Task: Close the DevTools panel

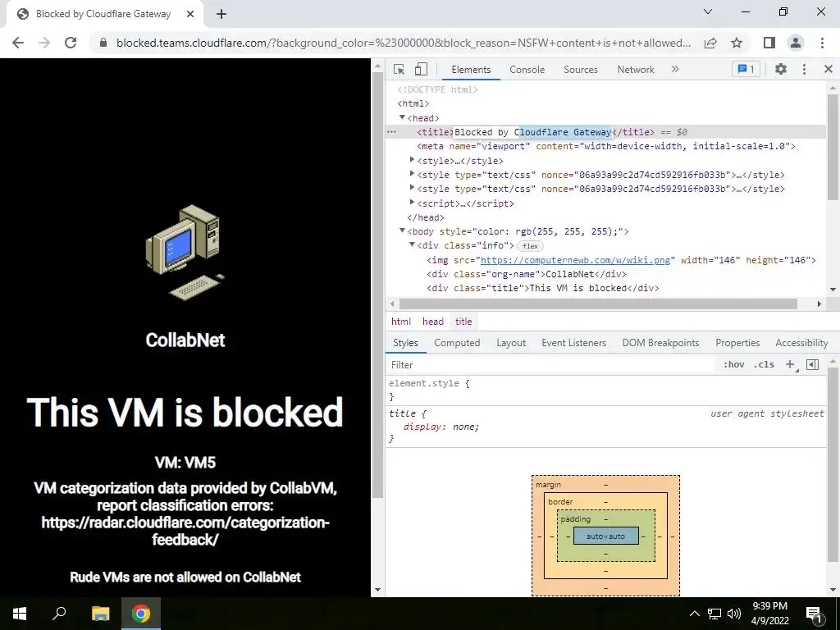Action: coord(829,69)
